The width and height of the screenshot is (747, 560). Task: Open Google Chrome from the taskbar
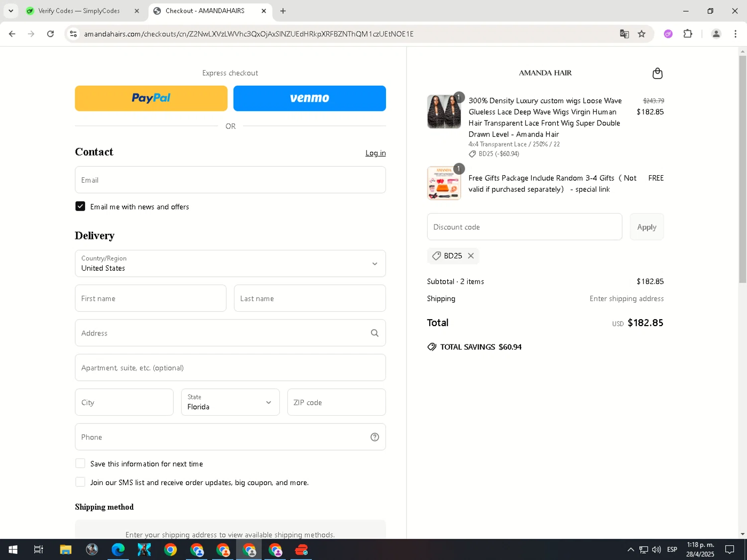coord(170,550)
